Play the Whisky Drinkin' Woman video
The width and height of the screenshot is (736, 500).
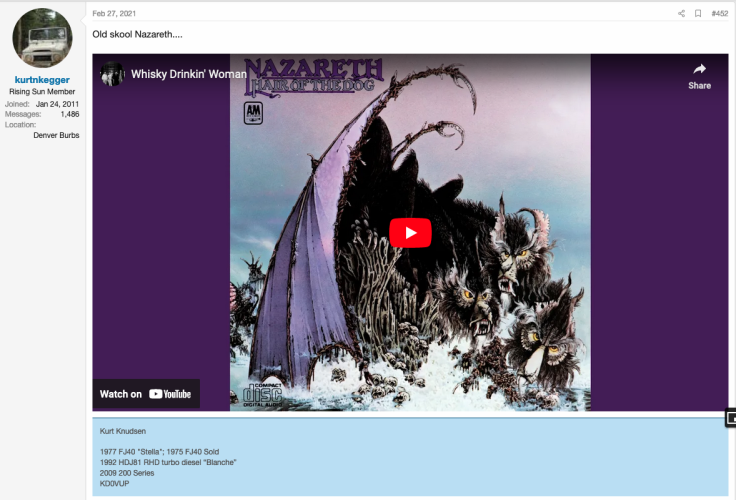tap(410, 232)
